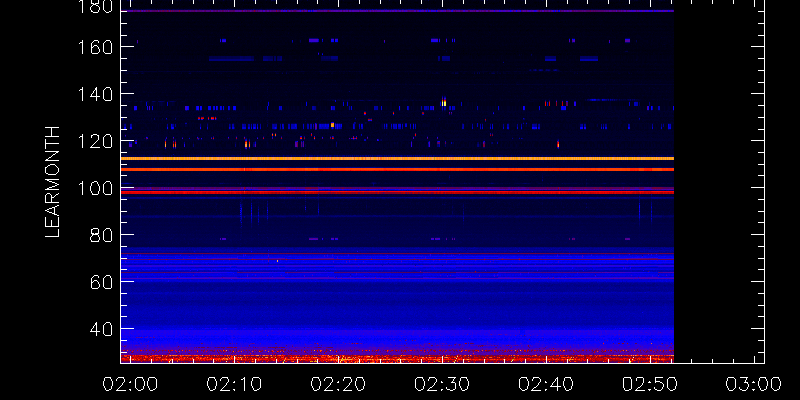Viewport: 800px width, 400px height.
Task: Click the bright orange-yellow band just above 110
Action: tap(397, 159)
